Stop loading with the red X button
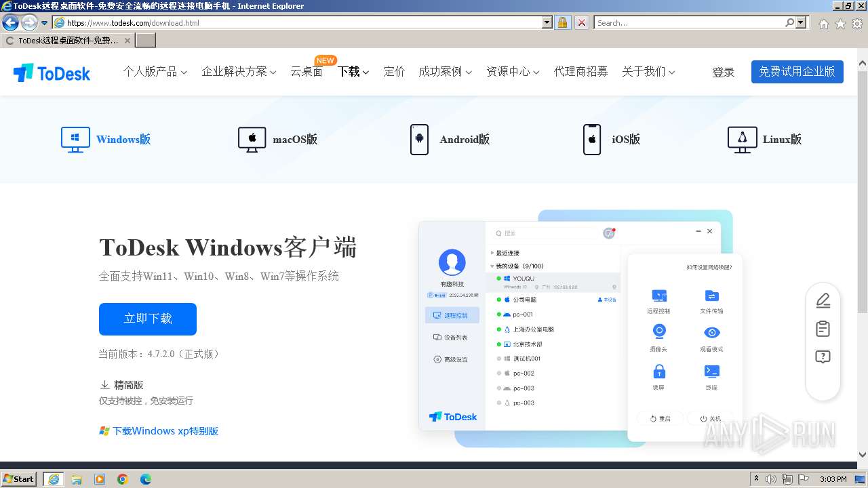 click(x=582, y=23)
